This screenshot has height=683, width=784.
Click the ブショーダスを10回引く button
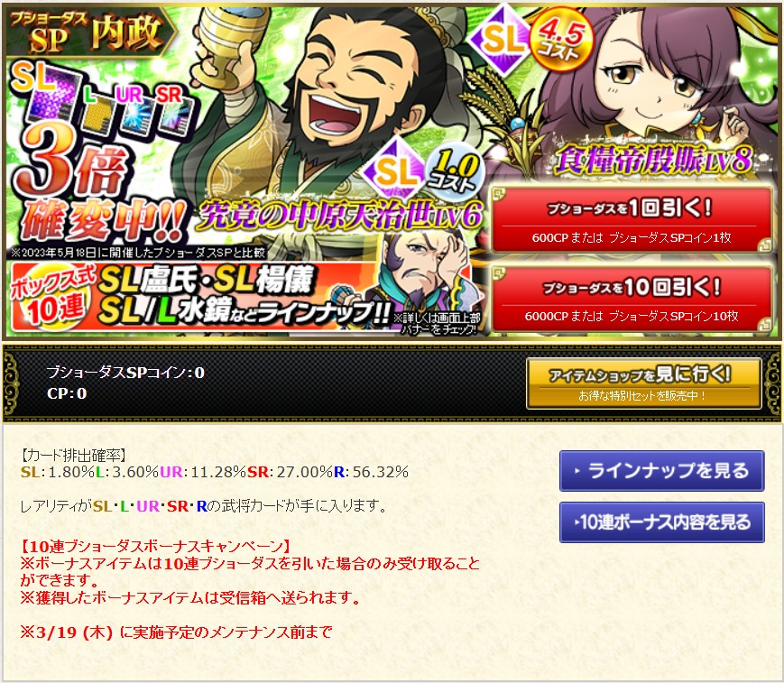pyautogui.click(x=632, y=299)
